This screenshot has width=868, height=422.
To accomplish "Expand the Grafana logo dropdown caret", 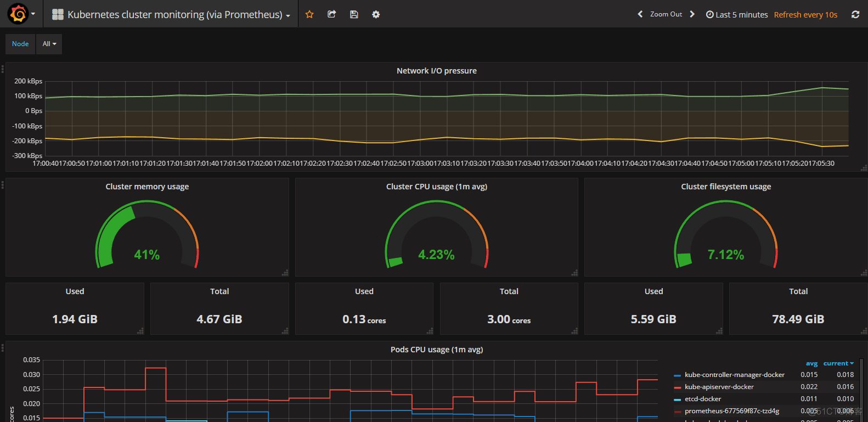I will click(x=33, y=14).
